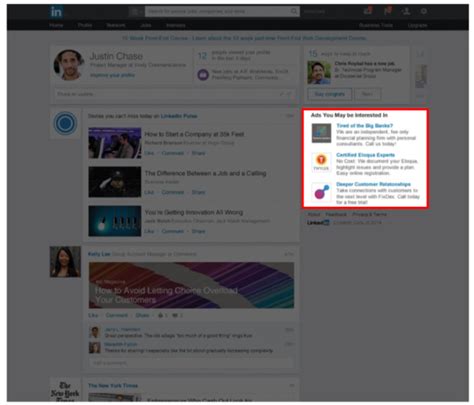Open the Difference Between a Job and a Calling headline
The width and height of the screenshot is (474, 405).
pyautogui.click(x=205, y=173)
